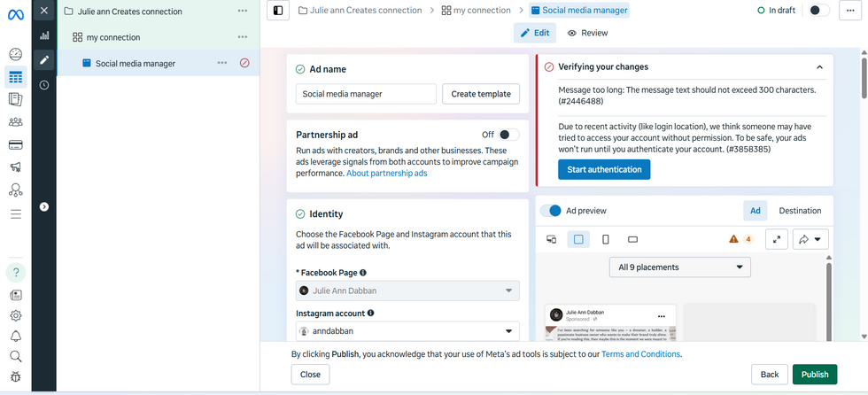This screenshot has height=395, width=868.
Task: Open Billing card icon in left sidebar
Action: coord(15,144)
